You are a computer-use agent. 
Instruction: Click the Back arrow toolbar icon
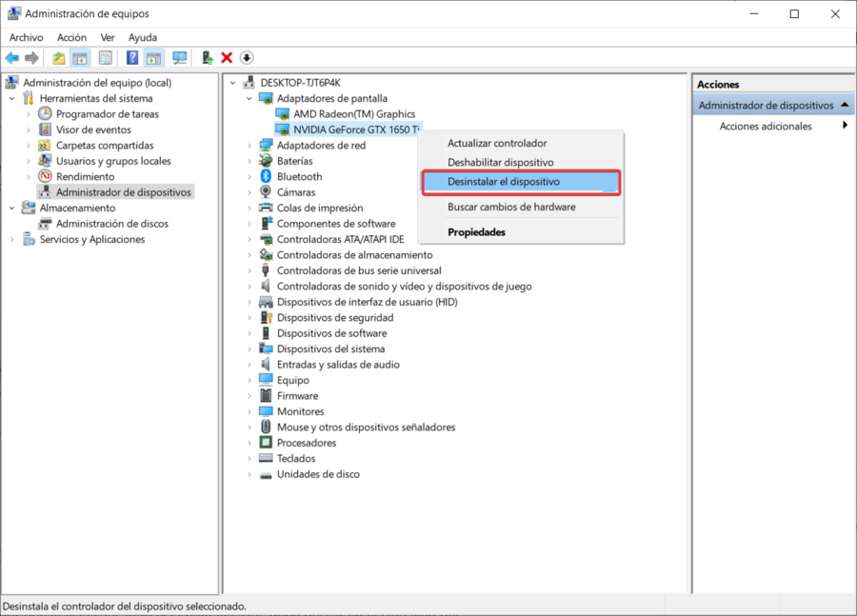click(x=12, y=57)
